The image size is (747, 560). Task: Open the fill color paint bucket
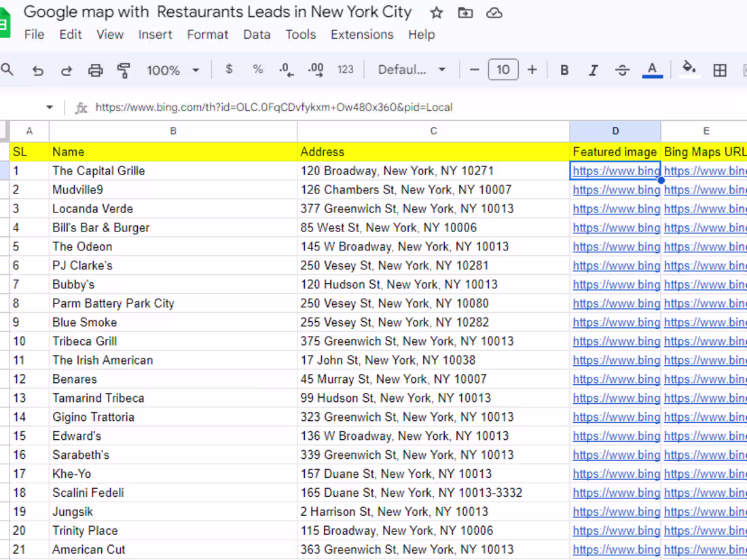tap(689, 69)
